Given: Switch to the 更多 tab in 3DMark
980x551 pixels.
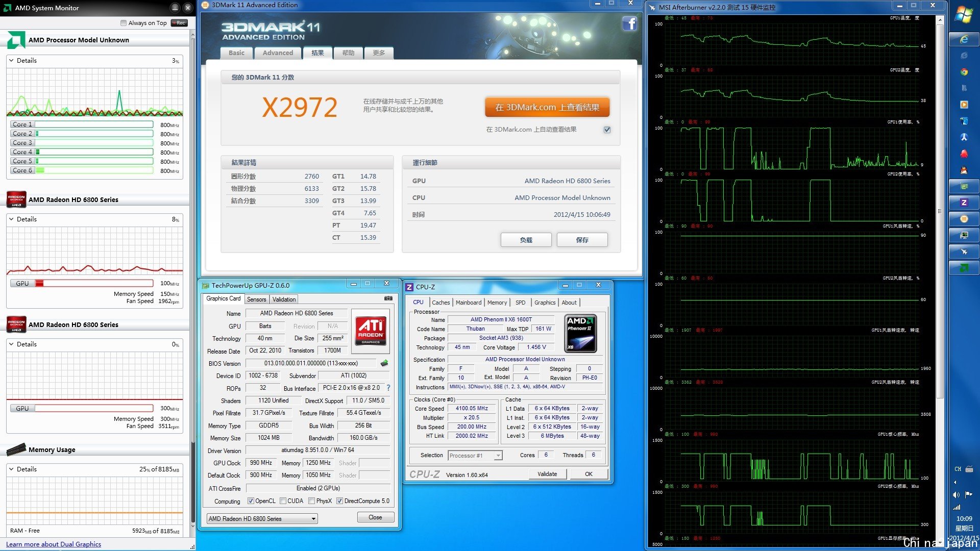Looking at the screenshot, I should pos(379,53).
